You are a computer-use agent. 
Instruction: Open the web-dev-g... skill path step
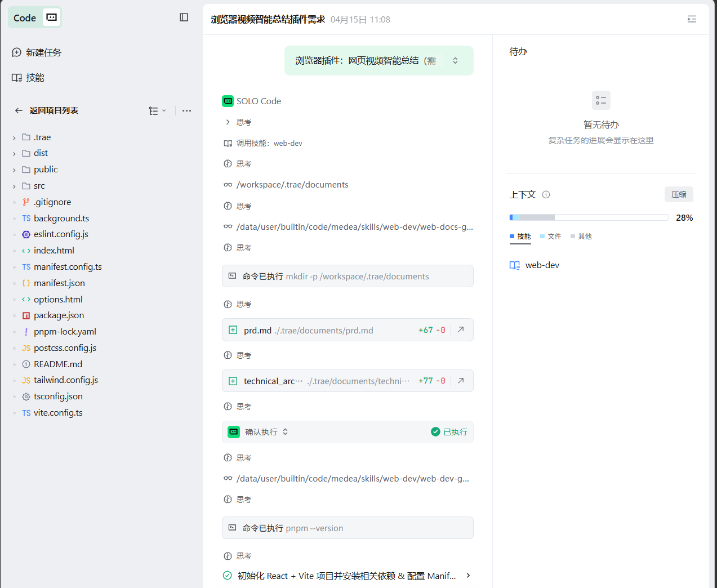[x=346, y=479]
